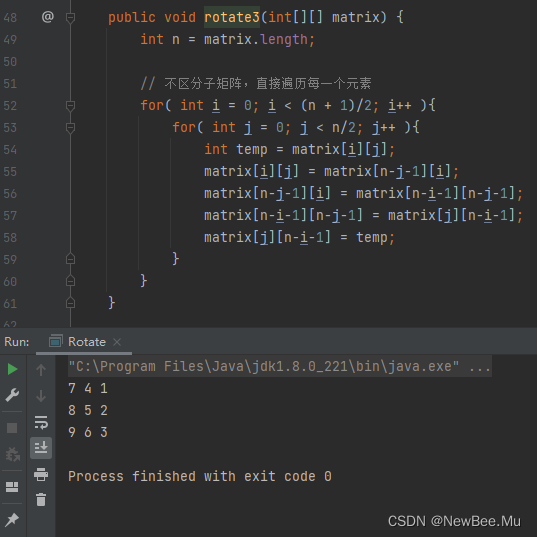Click the 'temp' variable on line 58
The image size is (537, 537).
pos(372,237)
